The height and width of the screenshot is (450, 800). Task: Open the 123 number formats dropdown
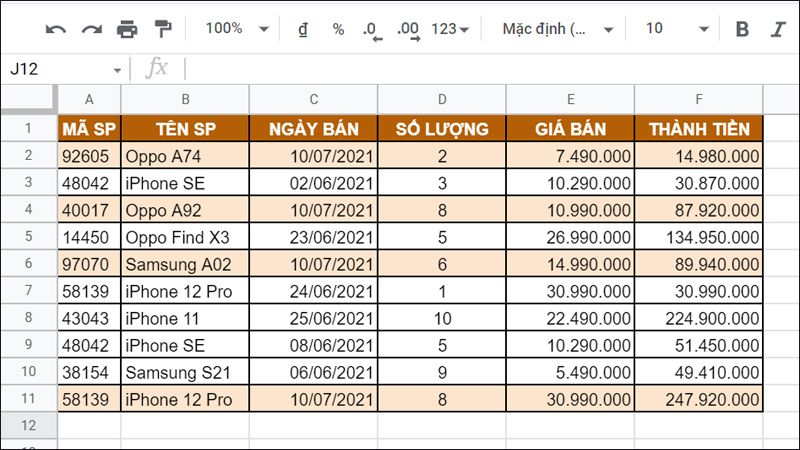451,29
